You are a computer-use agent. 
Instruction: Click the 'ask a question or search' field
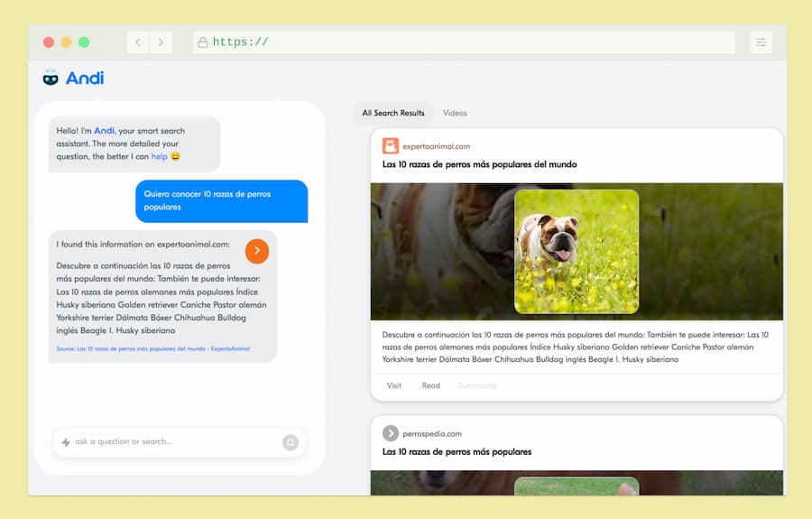click(180, 442)
